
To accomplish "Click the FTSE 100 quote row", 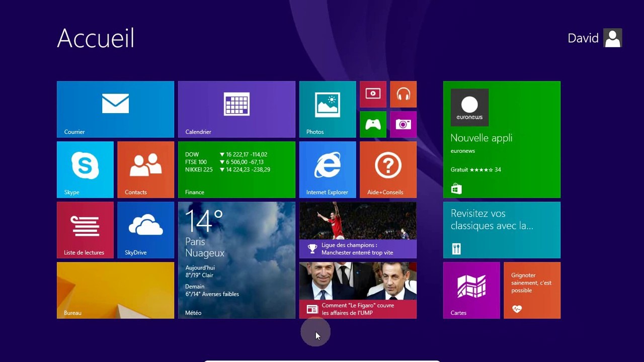I will coord(224,162).
